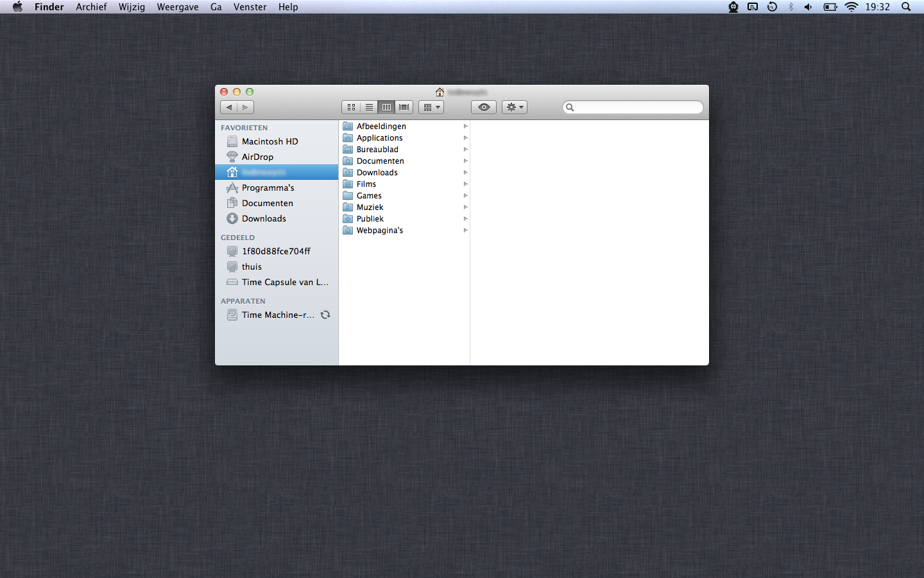Screen dimensions: 924x578
Task: Click the Webpagina's folder icon
Action: click(348, 231)
